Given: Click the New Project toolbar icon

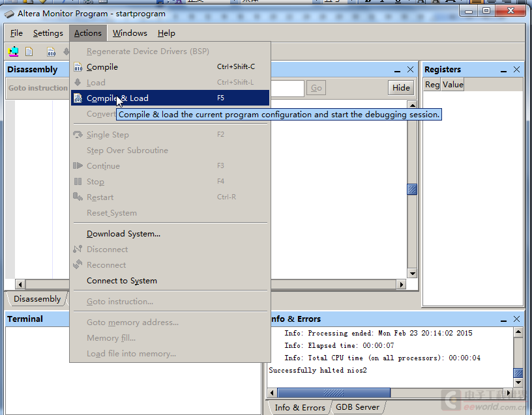Looking at the screenshot, I should point(13,51).
